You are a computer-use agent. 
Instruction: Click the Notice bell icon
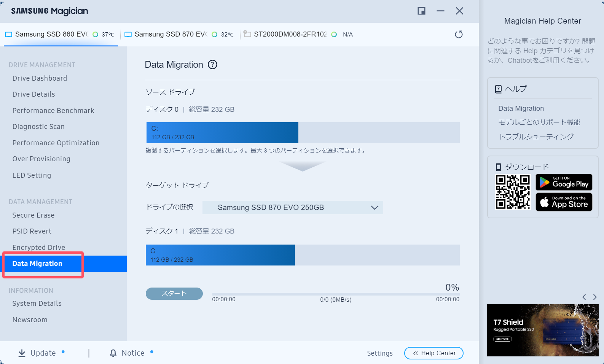tap(113, 353)
